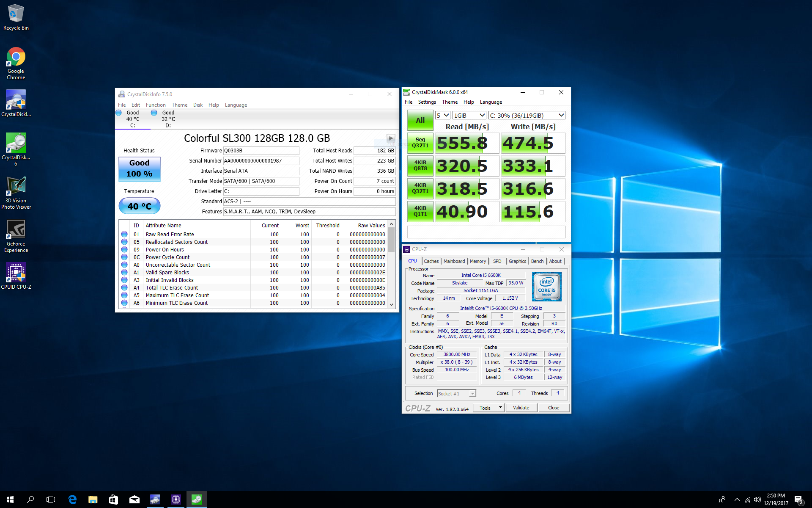Open taskbar search magnifier
The height and width of the screenshot is (508, 812).
[x=30, y=500]
